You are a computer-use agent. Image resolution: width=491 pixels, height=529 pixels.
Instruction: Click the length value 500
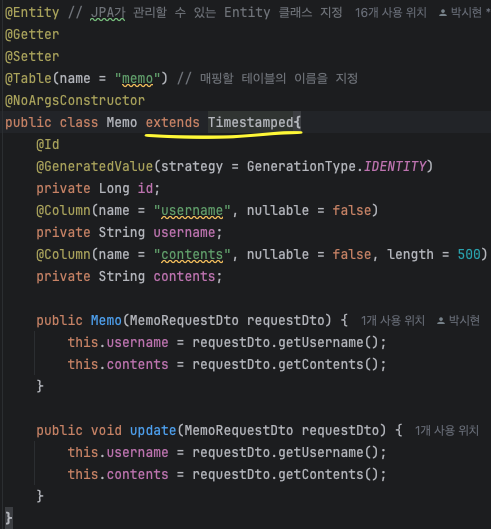click(469, 254)
